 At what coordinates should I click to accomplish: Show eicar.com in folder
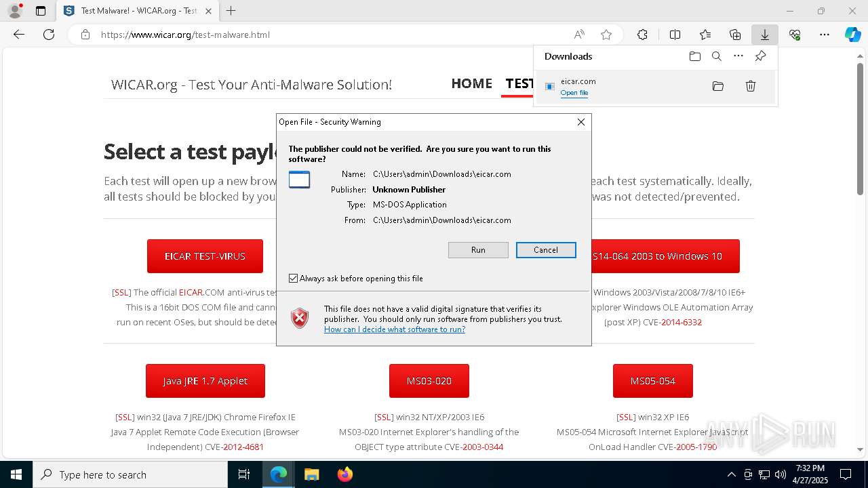point(718,86)
